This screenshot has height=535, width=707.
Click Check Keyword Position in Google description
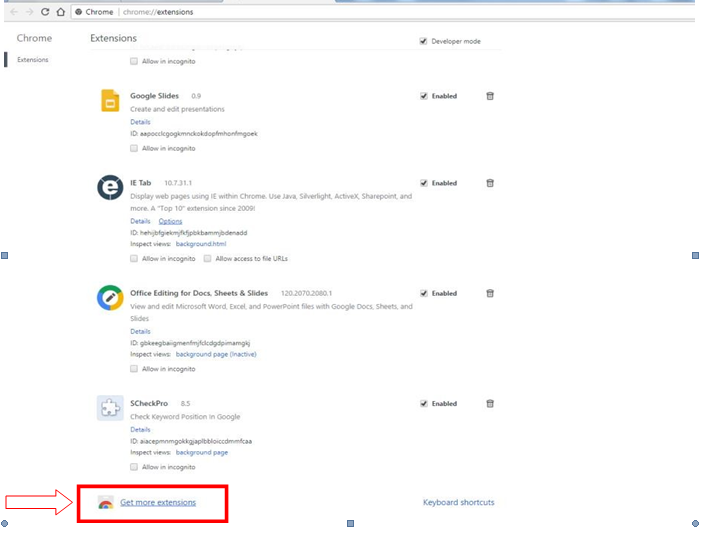185,417
